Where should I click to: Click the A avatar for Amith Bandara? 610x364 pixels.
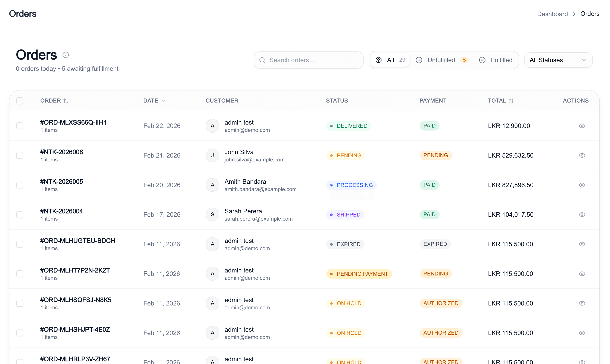point(212,185)
